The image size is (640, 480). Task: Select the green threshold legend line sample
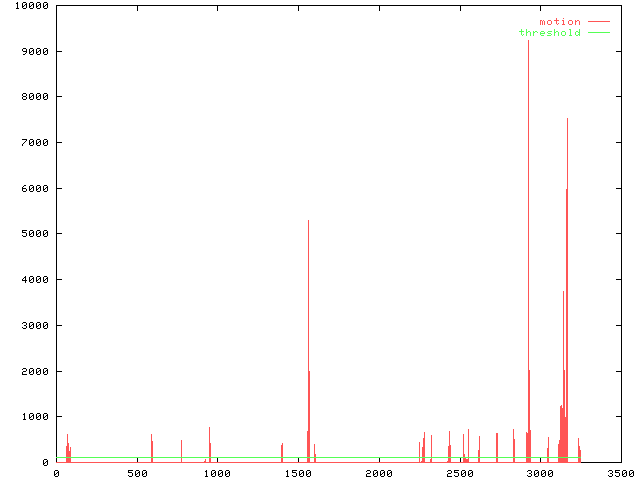click(599, 32)
